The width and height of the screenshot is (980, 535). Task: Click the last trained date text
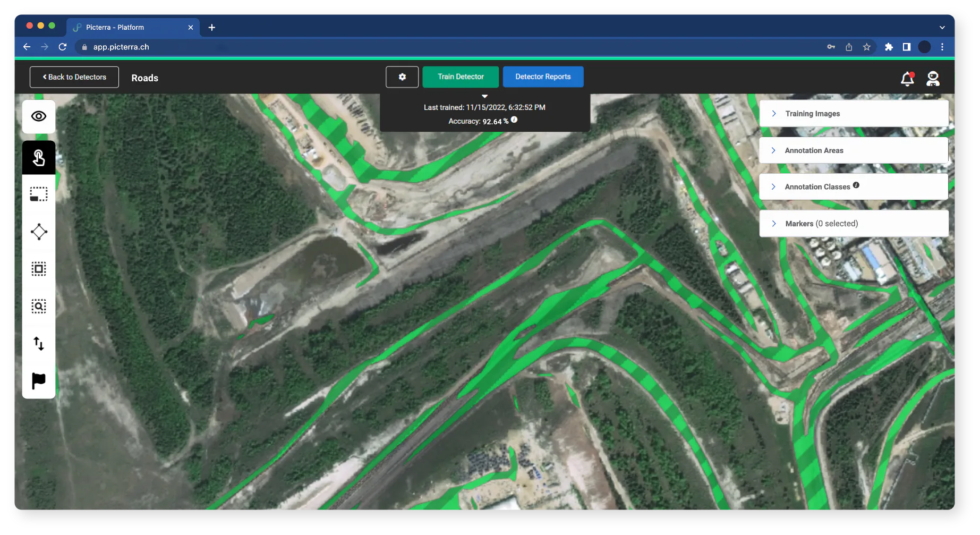coord(484,107)
